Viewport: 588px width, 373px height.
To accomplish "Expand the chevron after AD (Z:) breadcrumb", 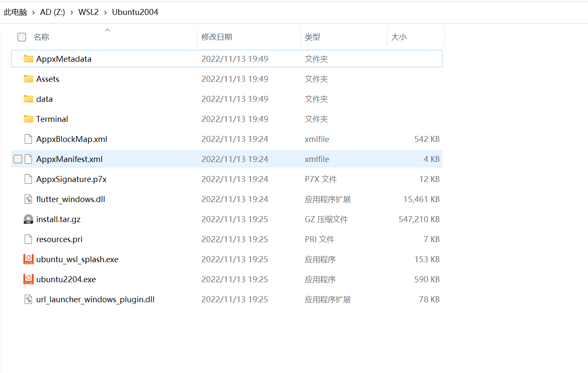I will 72,12.
